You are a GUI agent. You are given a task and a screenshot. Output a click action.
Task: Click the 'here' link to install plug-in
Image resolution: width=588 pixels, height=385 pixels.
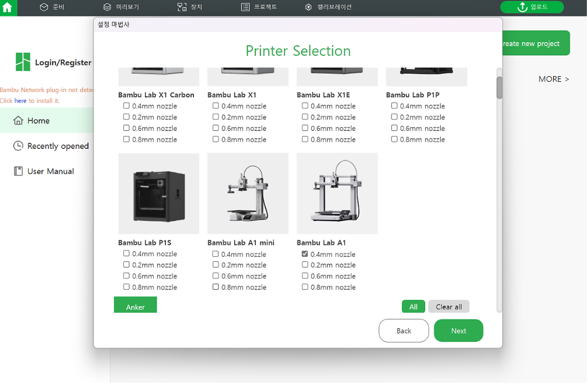coord(20,101)
